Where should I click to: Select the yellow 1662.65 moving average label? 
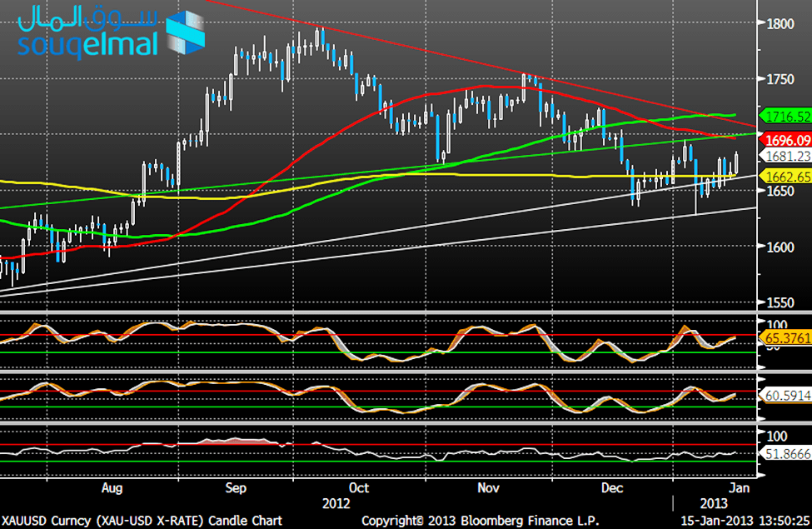coord(785,177)
